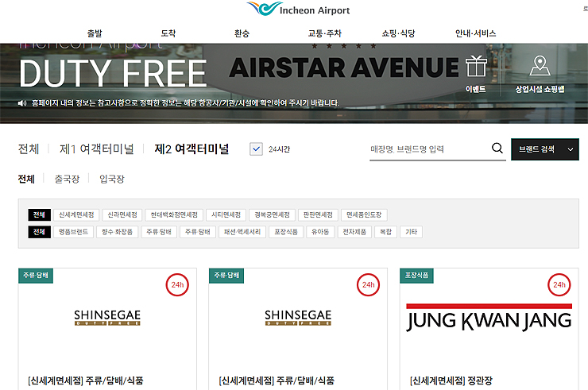
Task: Click the AIRSTAR AVENUE banner title
Action: [344, 68]
